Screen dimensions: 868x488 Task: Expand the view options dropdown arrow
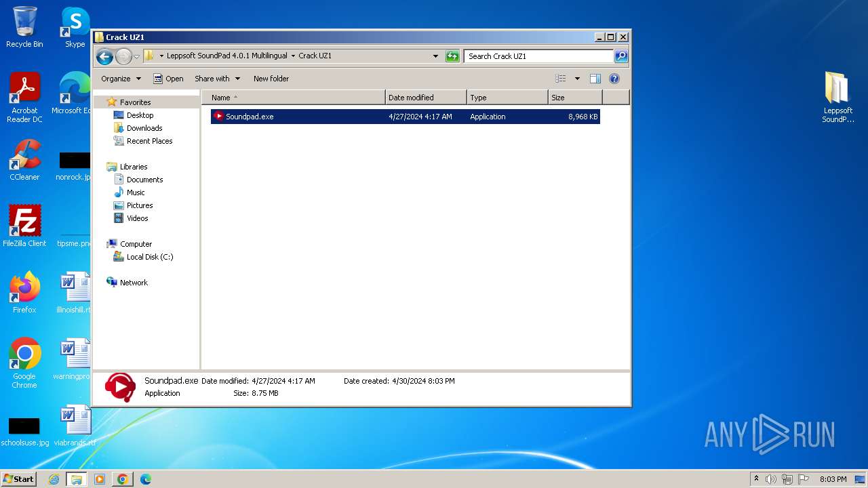[x=577, y=79]
